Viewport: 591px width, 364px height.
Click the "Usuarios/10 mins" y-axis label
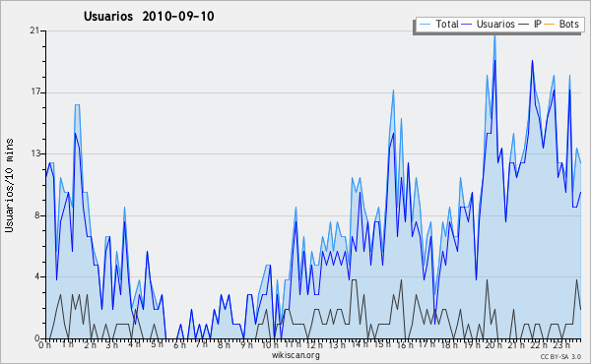(x=9, y=186)
